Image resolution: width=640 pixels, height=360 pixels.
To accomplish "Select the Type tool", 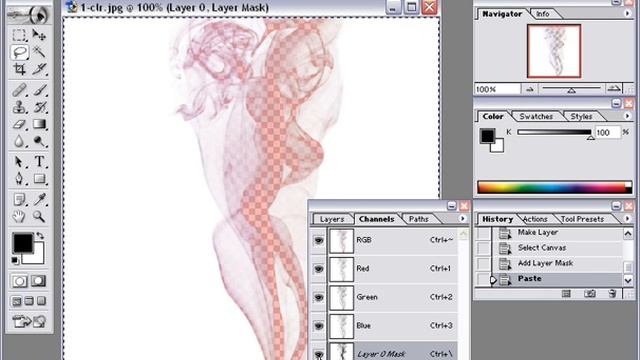I will point(39,162).
